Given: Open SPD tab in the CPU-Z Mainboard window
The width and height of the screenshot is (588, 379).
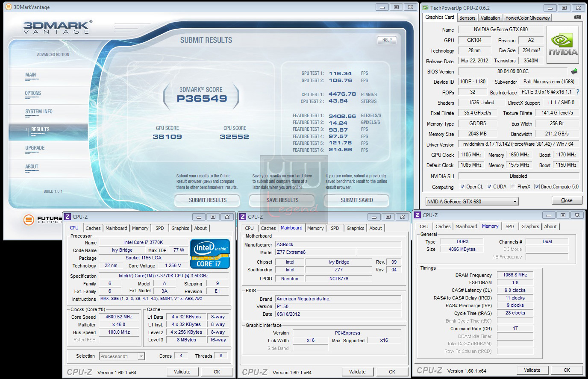Looking at the screenshot, I should [335, 228].
